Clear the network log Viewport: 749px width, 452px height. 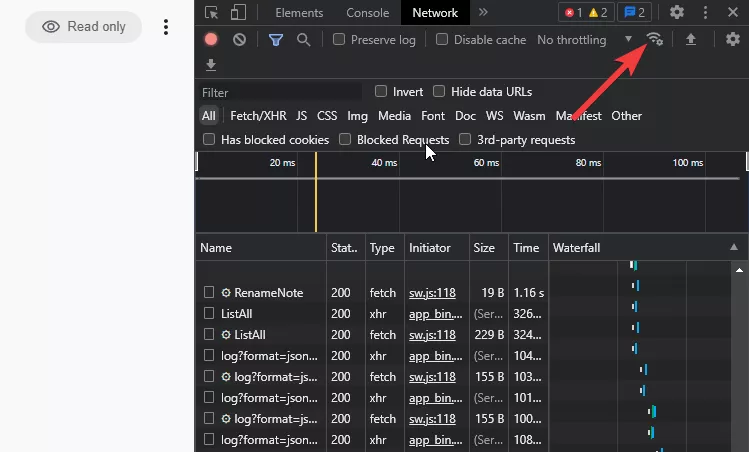[x=239, y=39]
